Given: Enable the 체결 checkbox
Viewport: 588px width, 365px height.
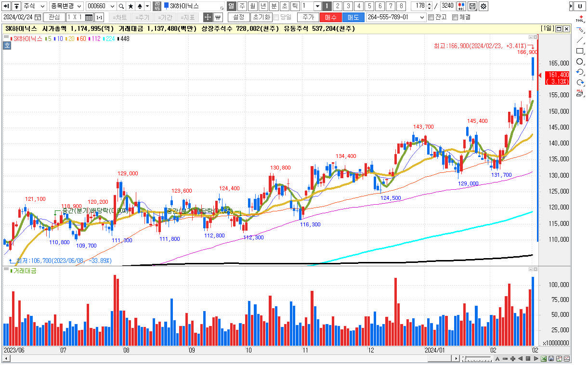Looking at the screenshot, I should 455,17.
